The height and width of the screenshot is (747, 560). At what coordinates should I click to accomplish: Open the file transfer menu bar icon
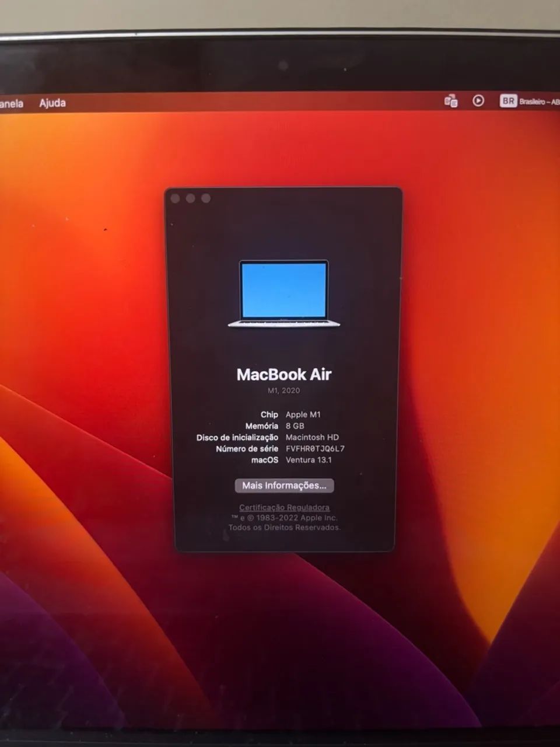click(x=451, y=100)
